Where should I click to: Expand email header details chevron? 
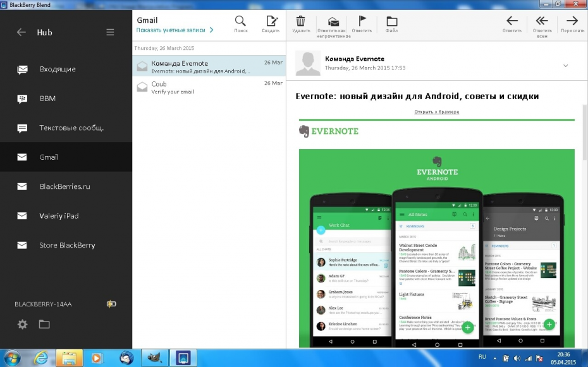pos(565,66)
